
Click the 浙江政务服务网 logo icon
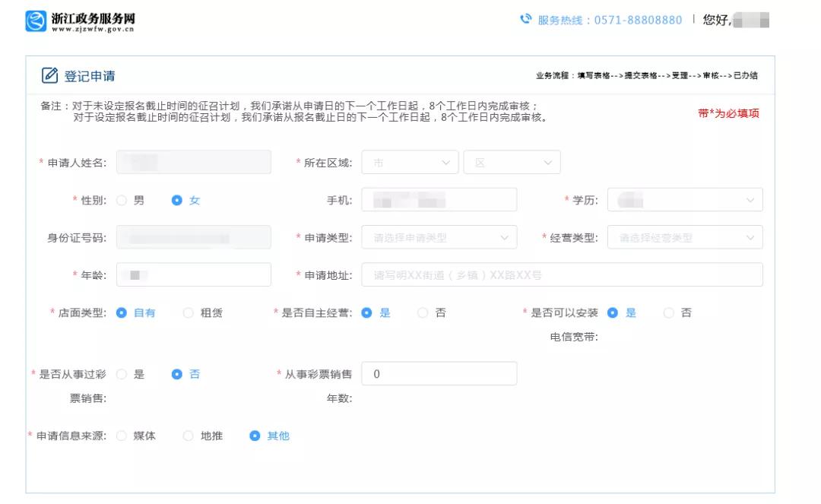point(34,19)
